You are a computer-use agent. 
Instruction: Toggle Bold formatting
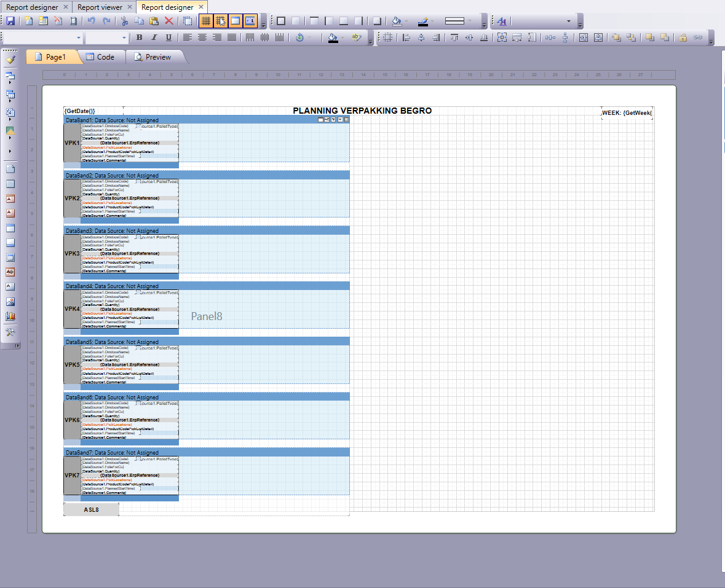pos(139,37)
